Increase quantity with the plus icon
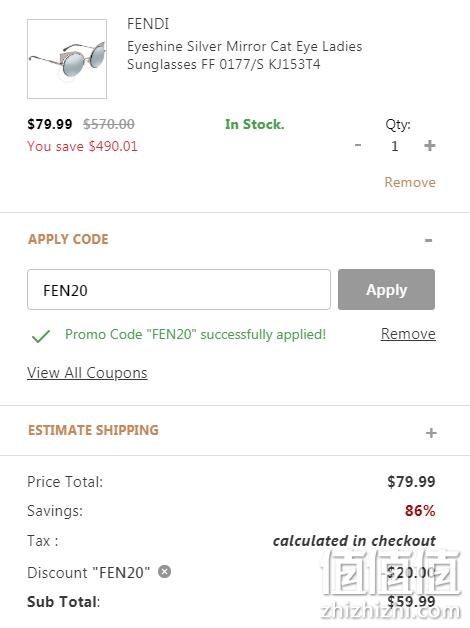470x628 pixels. coord(430,145)
